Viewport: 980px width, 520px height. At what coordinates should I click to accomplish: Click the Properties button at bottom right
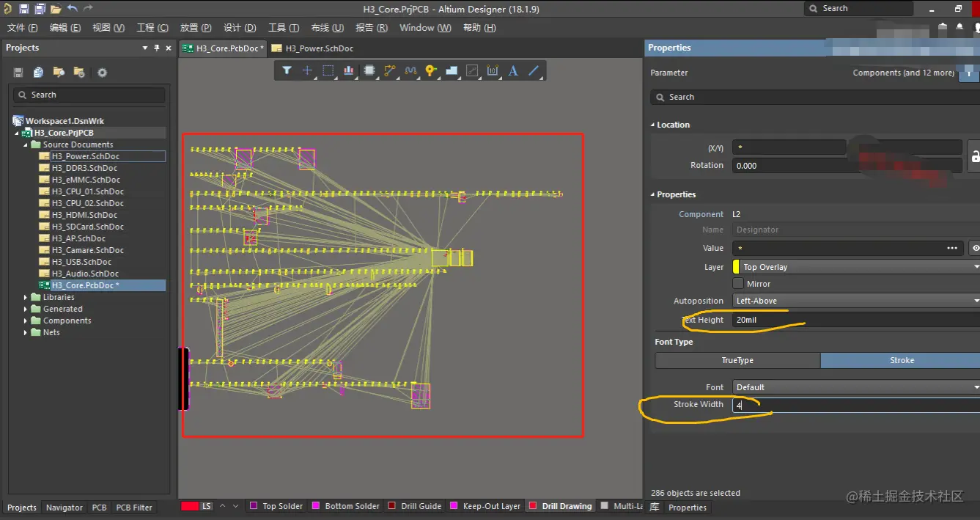click(687, 508)
